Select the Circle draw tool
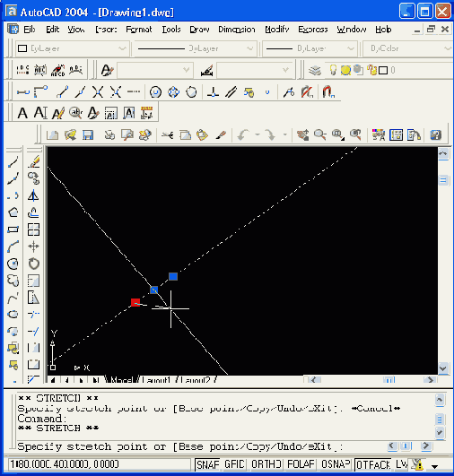Viewport: 454px width, 476px height. tap(13, 264)
